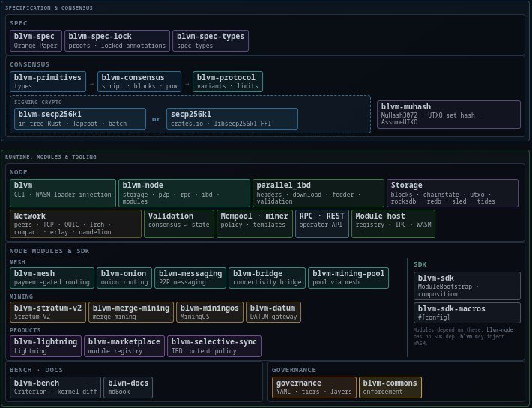Click the blvm-selective-sync card

click(x=214, y=347)
